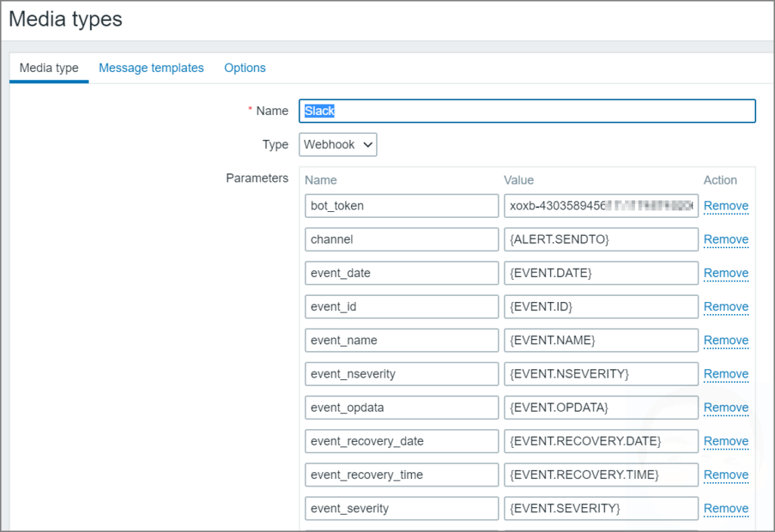775x532 pixels.
Task: Select the {ALERT.SENDTO} value field
Action: tap(601, 239)
